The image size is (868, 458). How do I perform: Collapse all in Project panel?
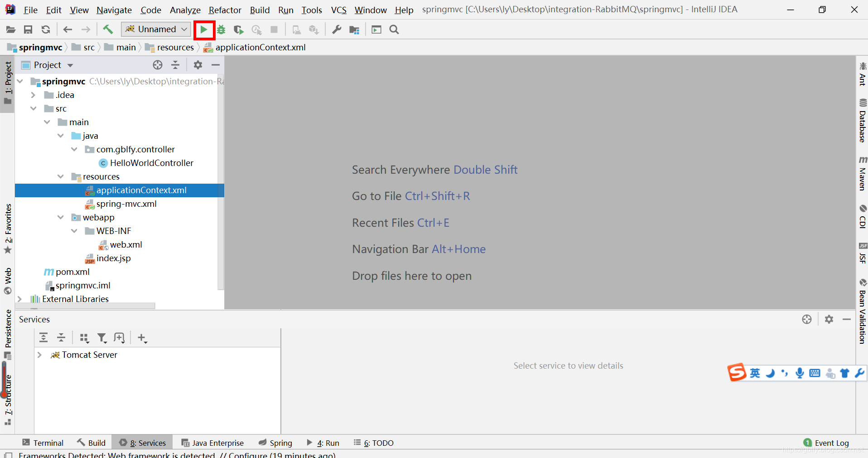[175, 65]
